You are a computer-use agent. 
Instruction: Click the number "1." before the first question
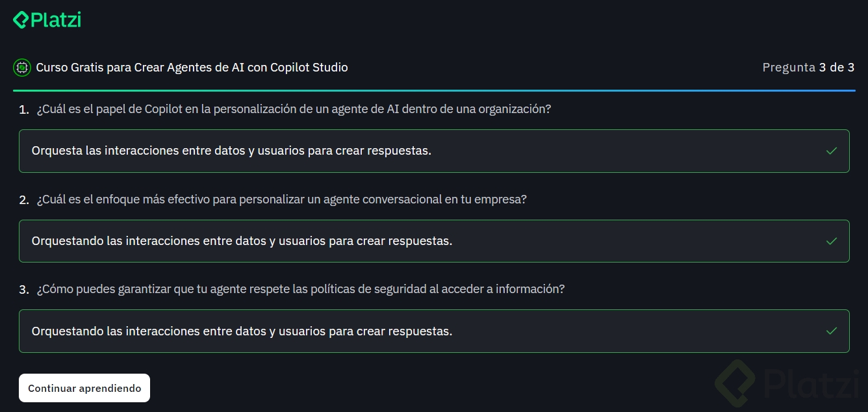[24, 110]
